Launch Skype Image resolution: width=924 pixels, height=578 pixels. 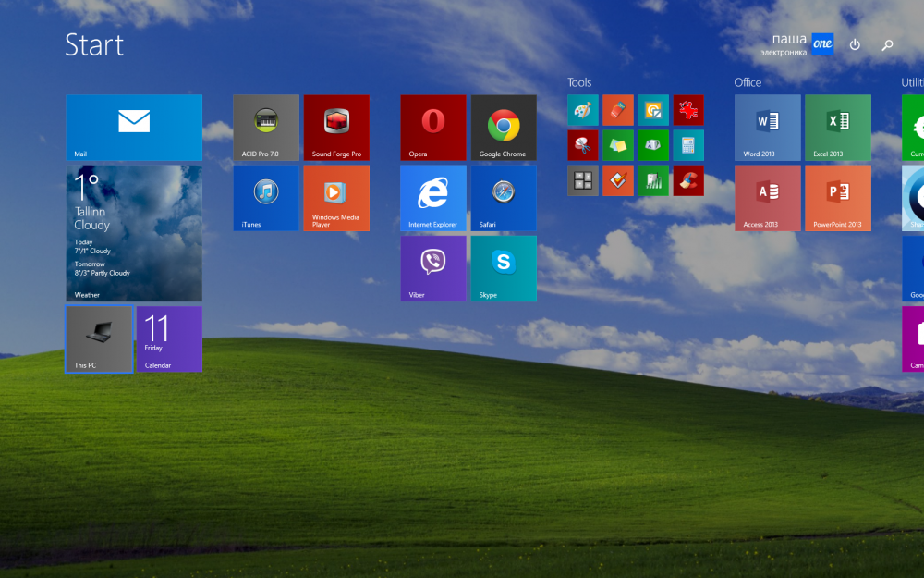click(x=504, y=268)
